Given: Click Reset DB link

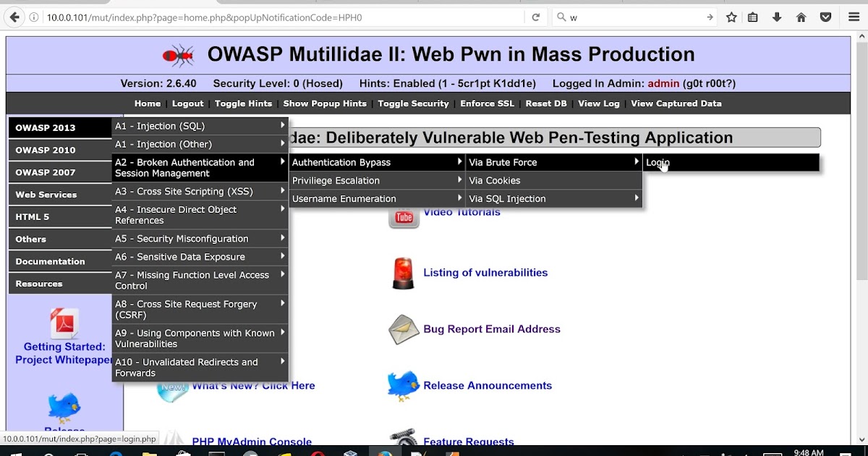Looking at the screenshot, I should pos(546,104).
